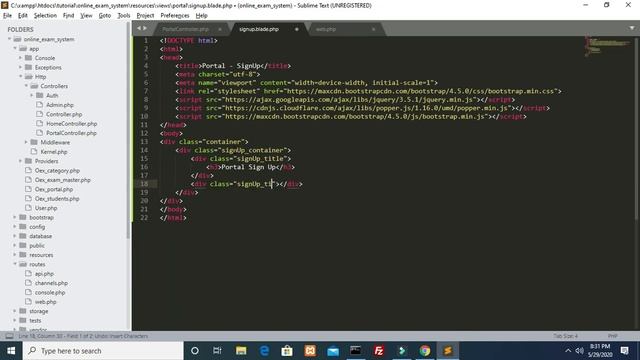Expand the Exceptions folder
Screen dimensions: 640x360
20,67
